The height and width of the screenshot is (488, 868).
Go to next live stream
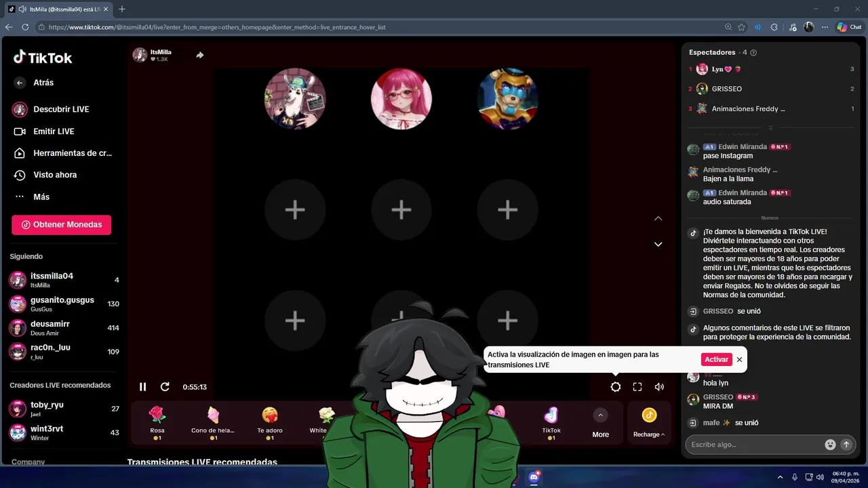(658, 244)
